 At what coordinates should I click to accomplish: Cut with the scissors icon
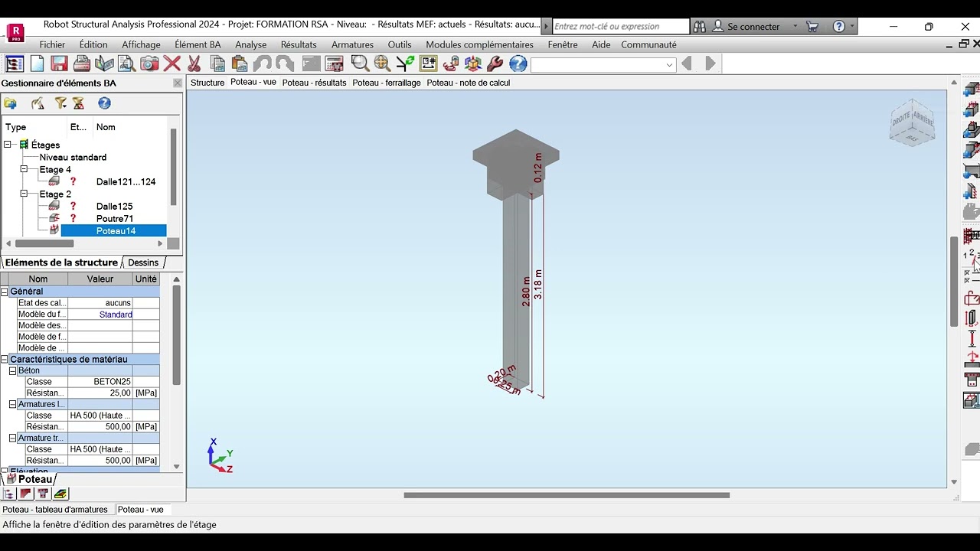tap(194, 64)
